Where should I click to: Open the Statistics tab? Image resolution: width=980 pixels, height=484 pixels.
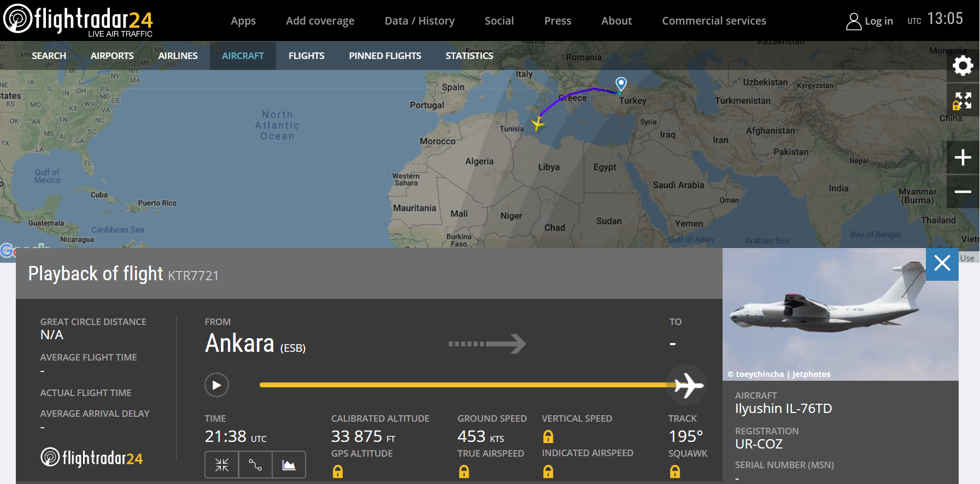(x=469, y=56)
